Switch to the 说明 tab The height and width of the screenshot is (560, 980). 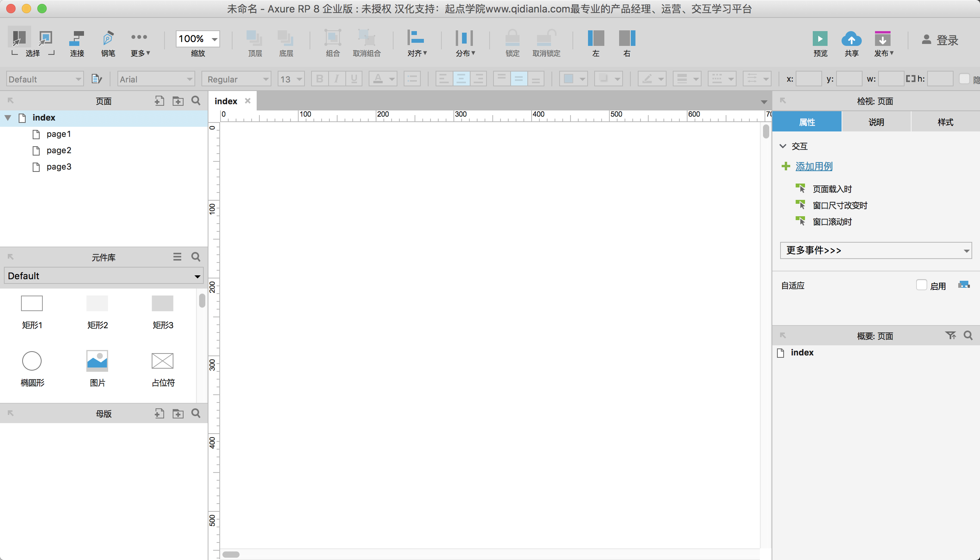876,122
